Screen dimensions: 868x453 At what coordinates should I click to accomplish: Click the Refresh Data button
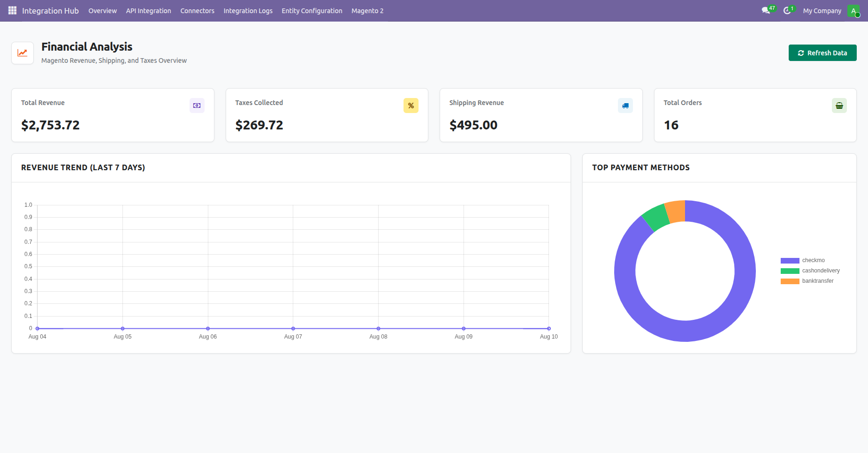coord(822,53)
